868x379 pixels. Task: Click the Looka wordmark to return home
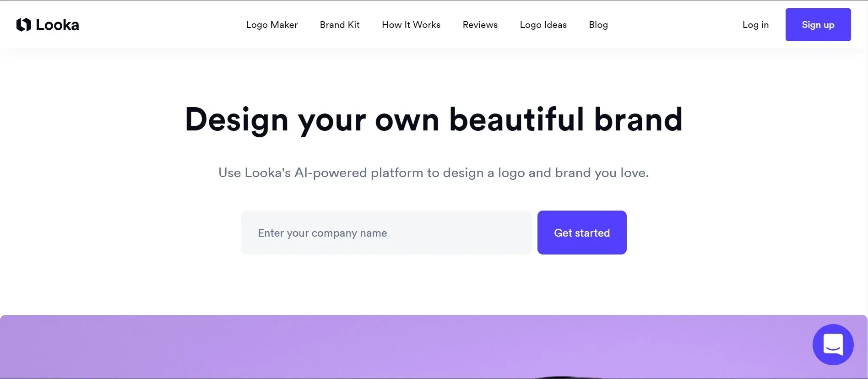pos(57,25)
